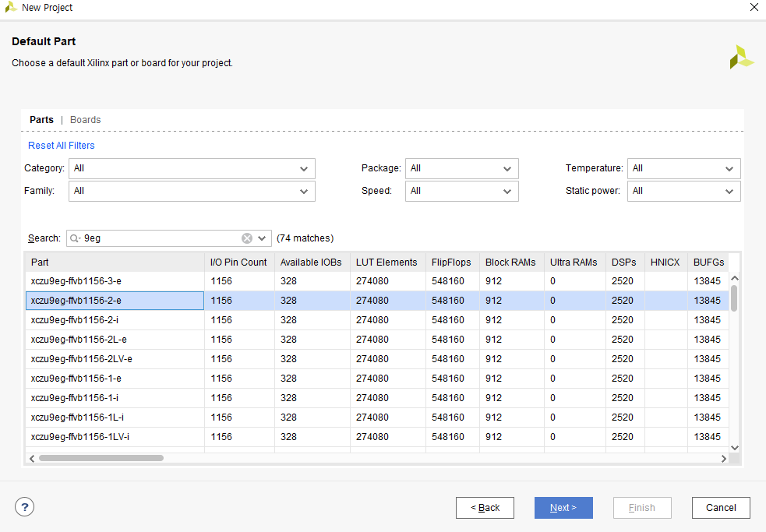The image size is (766, 532).
Task: Click the 912 Block RAMs cell in 2-i row
Action: point(511,320)
